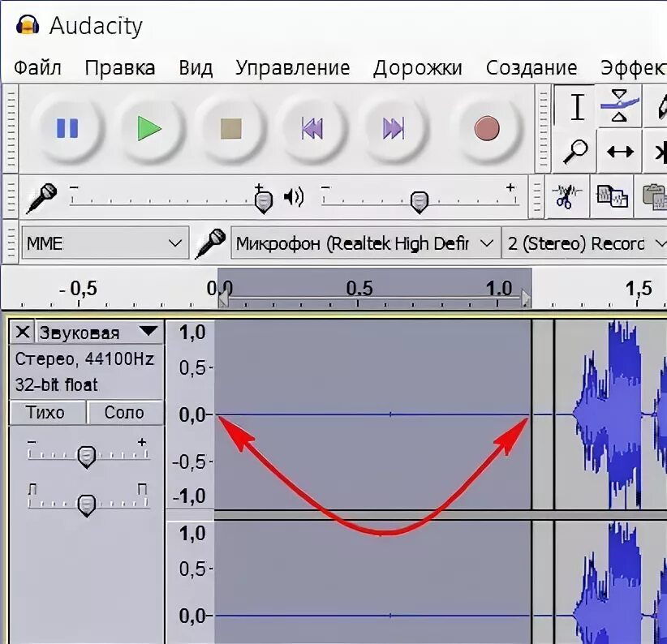The width and height of the screenshot is (667, 644).
Task: Open the 2 (Stereo) Recording channels dropdown
Action: point(584,243)
